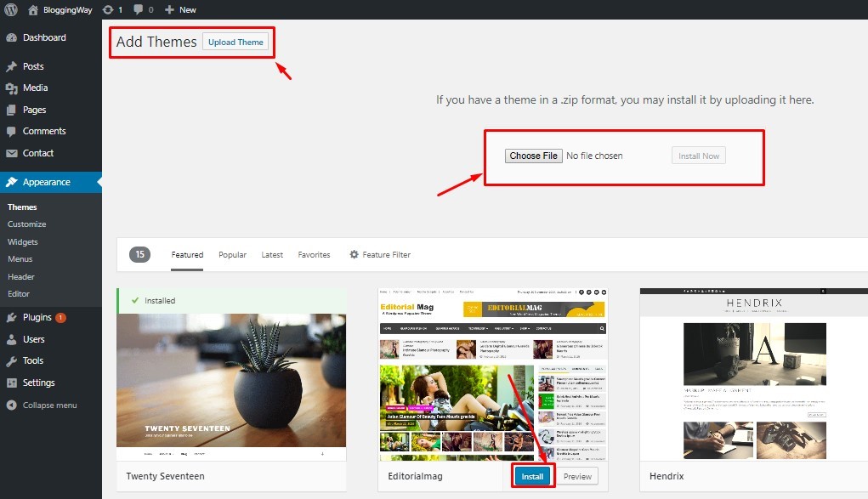Open the theme Editor submenu item
Viewport: 868px width, 499px height.
(x=18, y=294)
